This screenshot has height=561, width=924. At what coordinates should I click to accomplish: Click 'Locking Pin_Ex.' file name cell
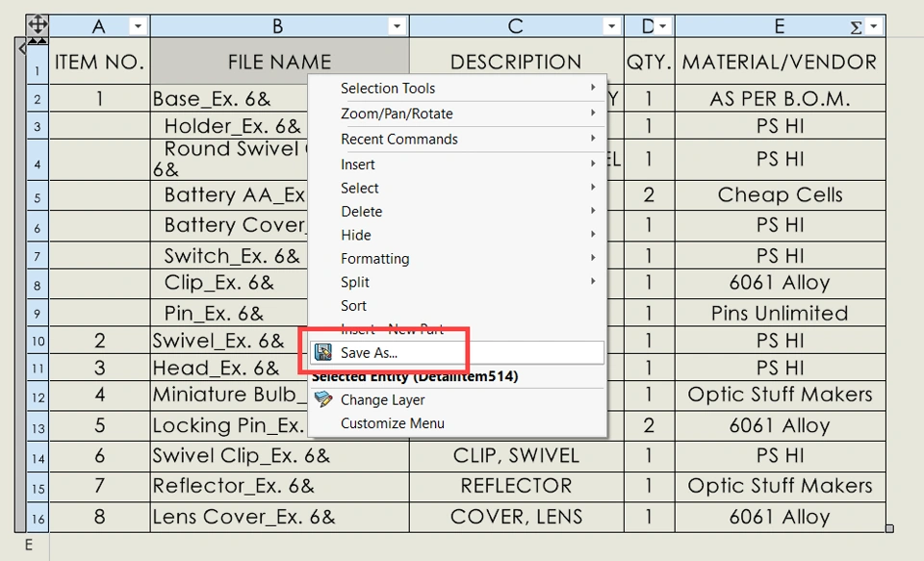[x=230, y=425]
